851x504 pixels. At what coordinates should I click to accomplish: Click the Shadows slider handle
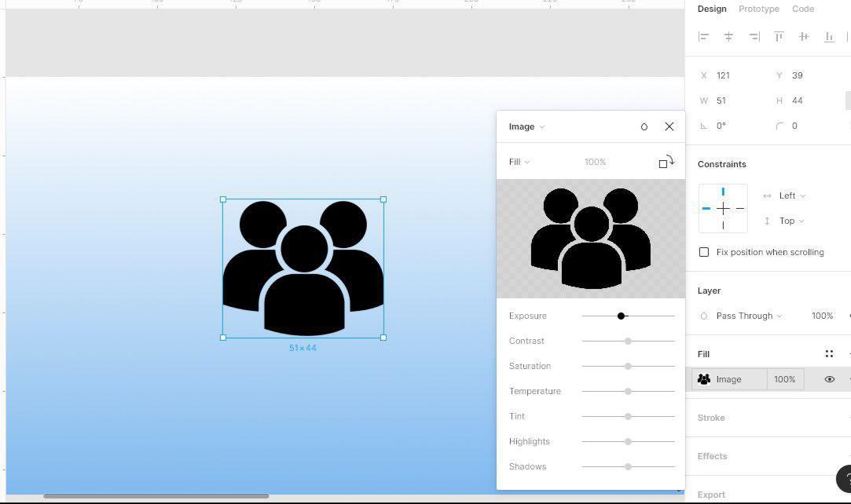628,466
